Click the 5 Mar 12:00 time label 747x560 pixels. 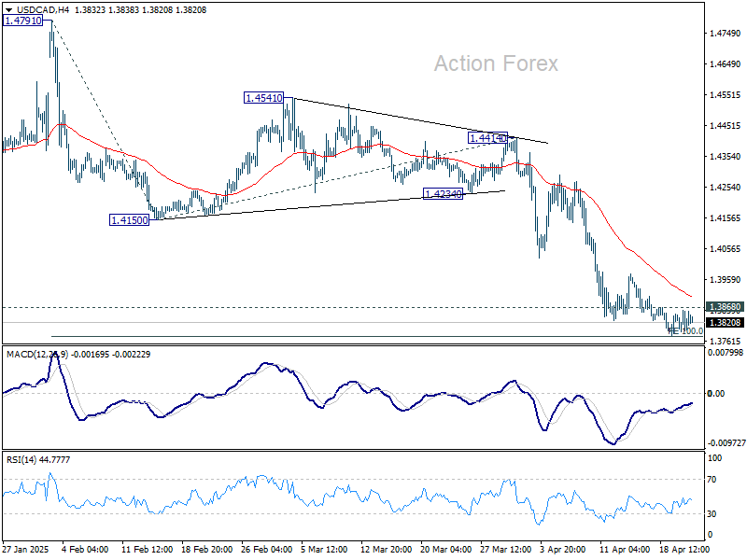pos(324,549)
